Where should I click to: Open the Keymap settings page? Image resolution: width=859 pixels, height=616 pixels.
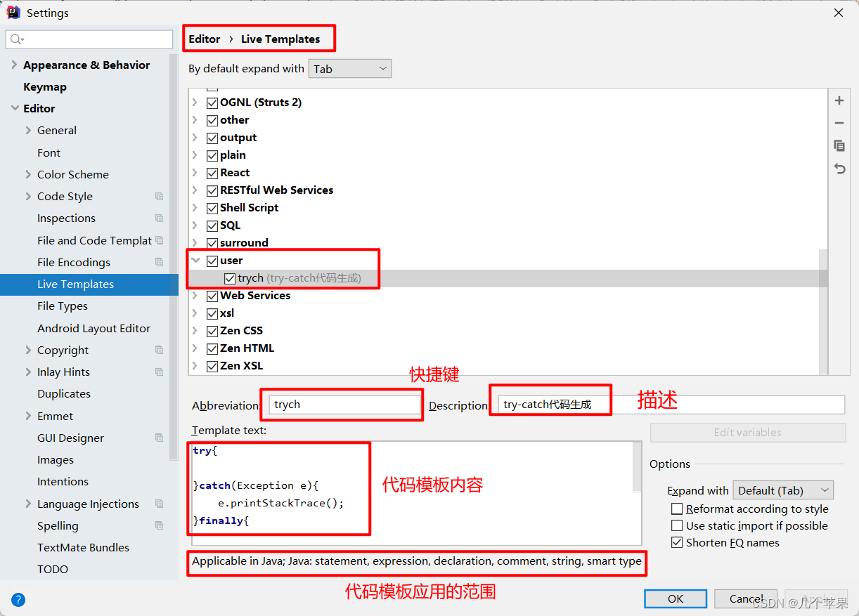[45, 86]
